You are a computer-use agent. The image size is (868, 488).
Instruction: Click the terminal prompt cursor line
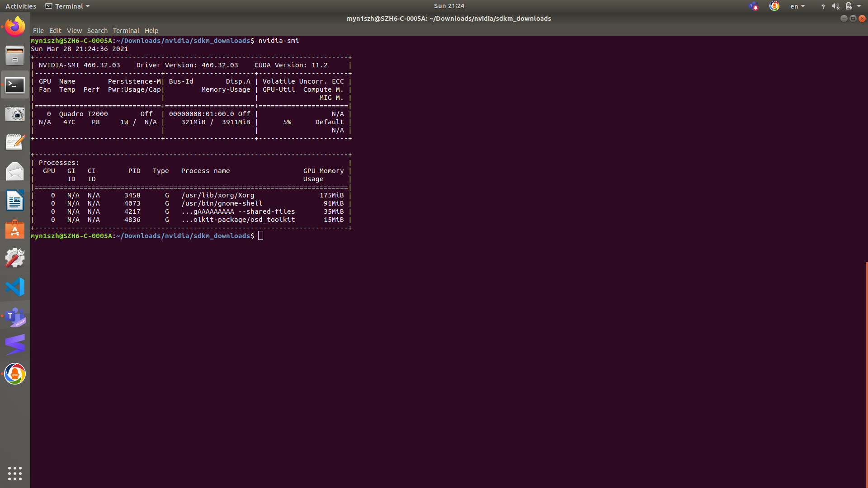[261, 236]
